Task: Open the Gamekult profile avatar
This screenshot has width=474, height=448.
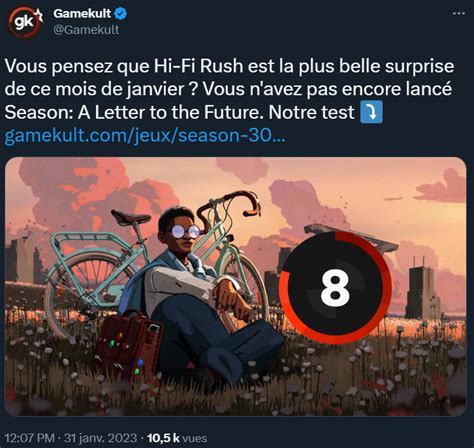Action: 25,22
